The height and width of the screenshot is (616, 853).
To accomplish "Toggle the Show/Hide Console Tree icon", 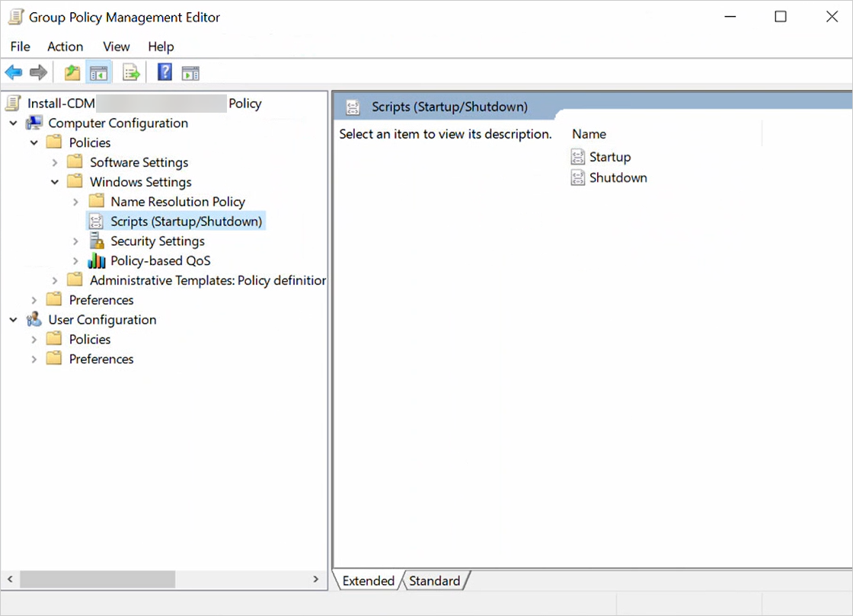I will [98, 73].
